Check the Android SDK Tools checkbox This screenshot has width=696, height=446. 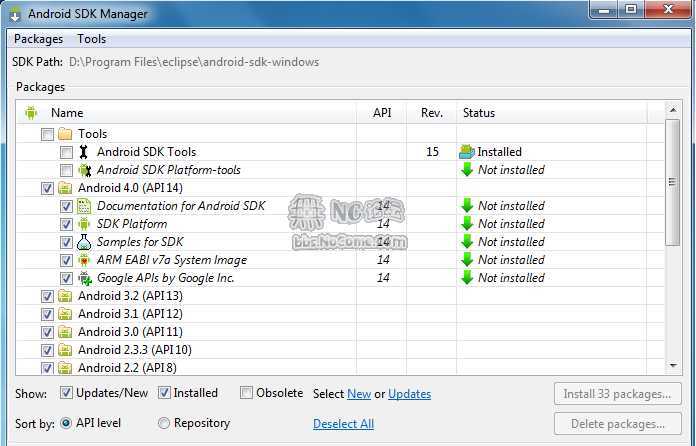pos(66,152)
